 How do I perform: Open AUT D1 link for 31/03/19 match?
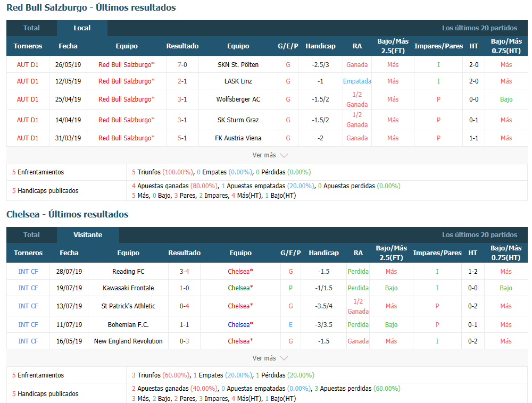coord(28,138)
